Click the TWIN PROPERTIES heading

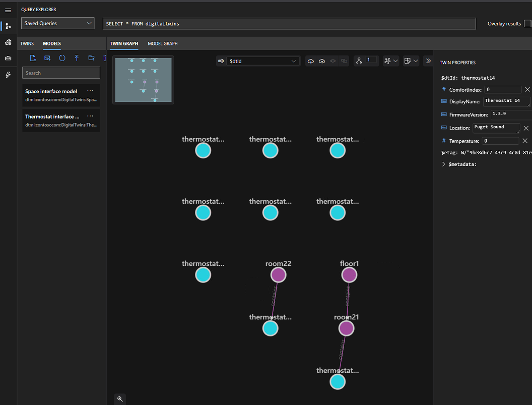click(458, 63)
